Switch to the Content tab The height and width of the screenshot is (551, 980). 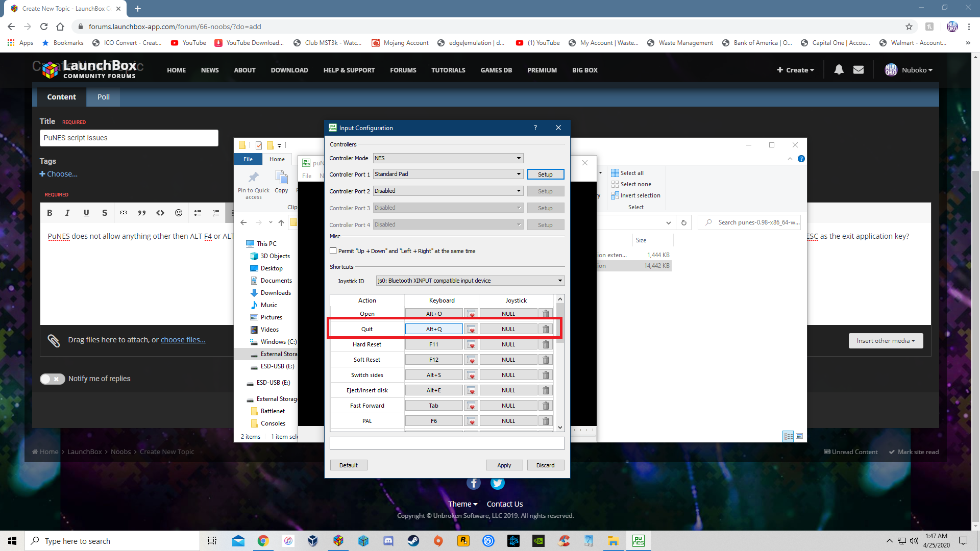tap(61, 97)
